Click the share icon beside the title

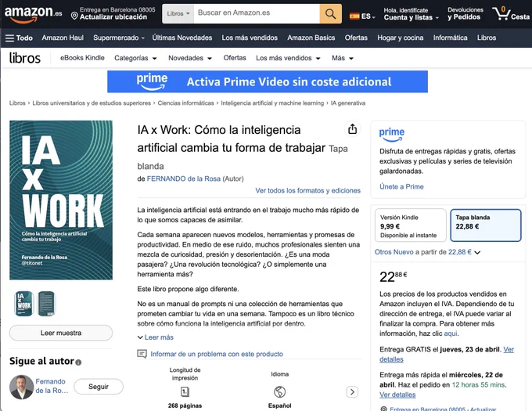[x=352, y=129]
